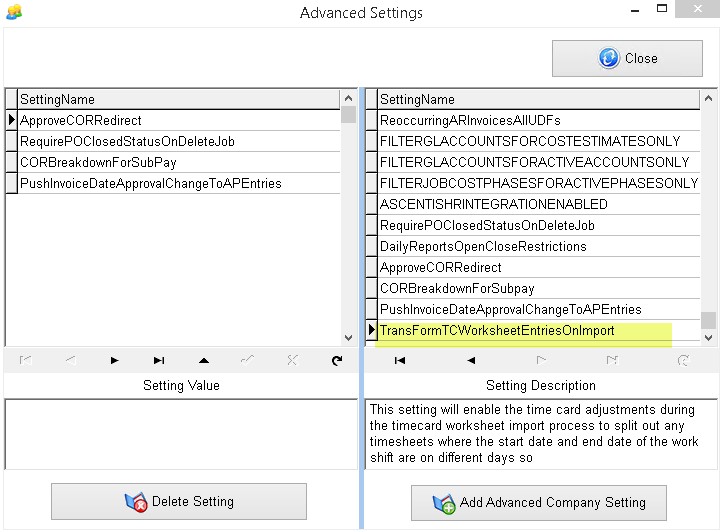The height and width of the screenshot is (532, 723).
Task: Click left grid scroll down arrow
Action: 349,338
